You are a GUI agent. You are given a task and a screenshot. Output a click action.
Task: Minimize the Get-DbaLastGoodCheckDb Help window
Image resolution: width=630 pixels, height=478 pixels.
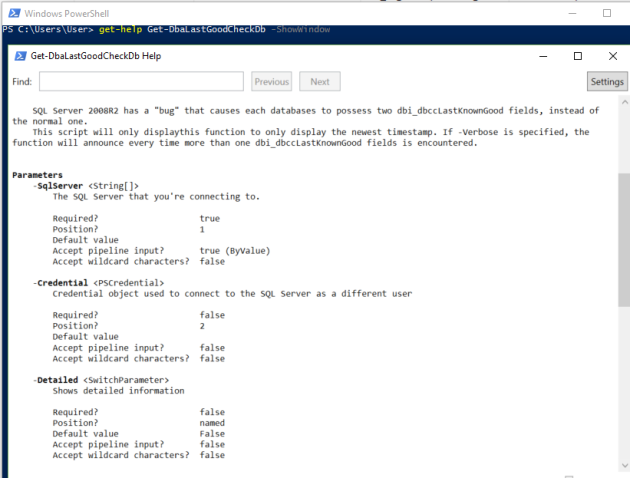click(543, 56)
